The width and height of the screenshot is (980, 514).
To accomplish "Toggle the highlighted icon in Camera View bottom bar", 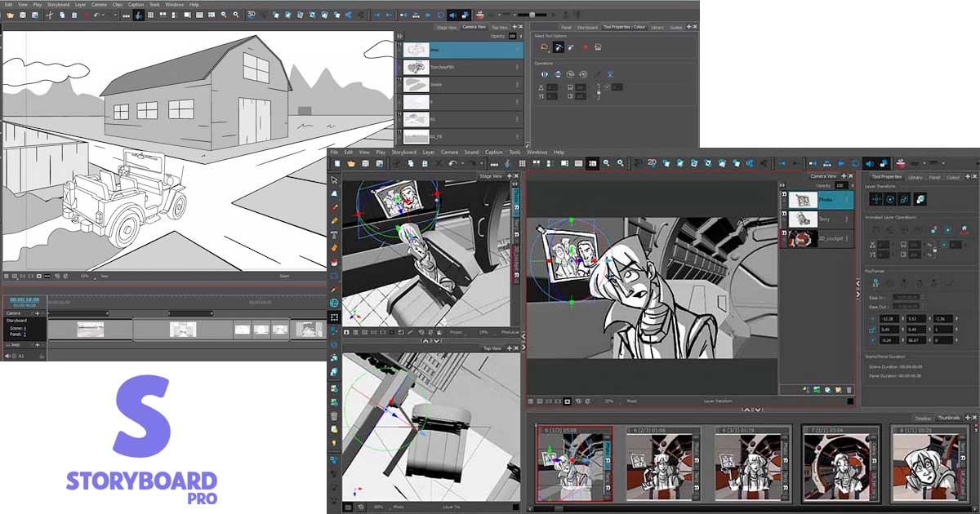I will pyautogui.click(x=567, y=401).
